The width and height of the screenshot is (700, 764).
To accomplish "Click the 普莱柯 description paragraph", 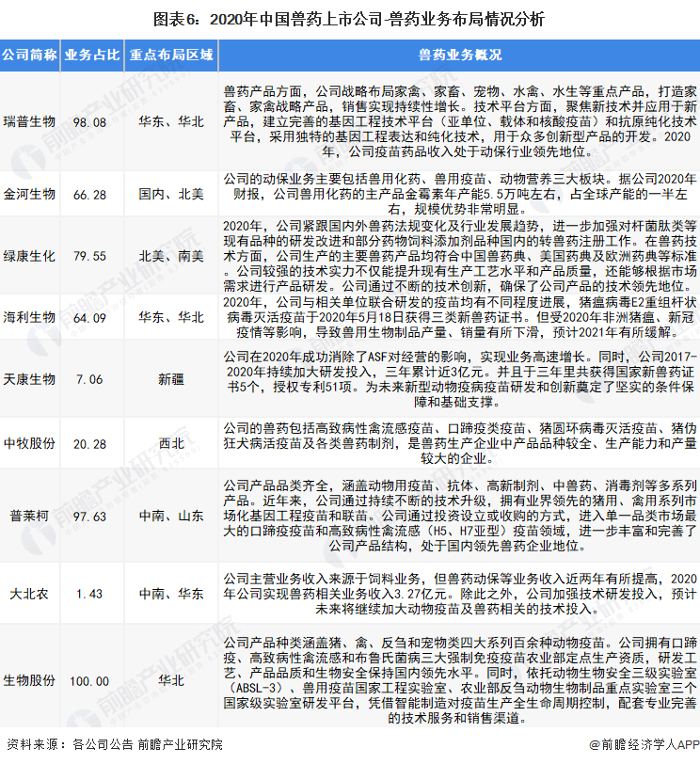I will click(460, 516).
